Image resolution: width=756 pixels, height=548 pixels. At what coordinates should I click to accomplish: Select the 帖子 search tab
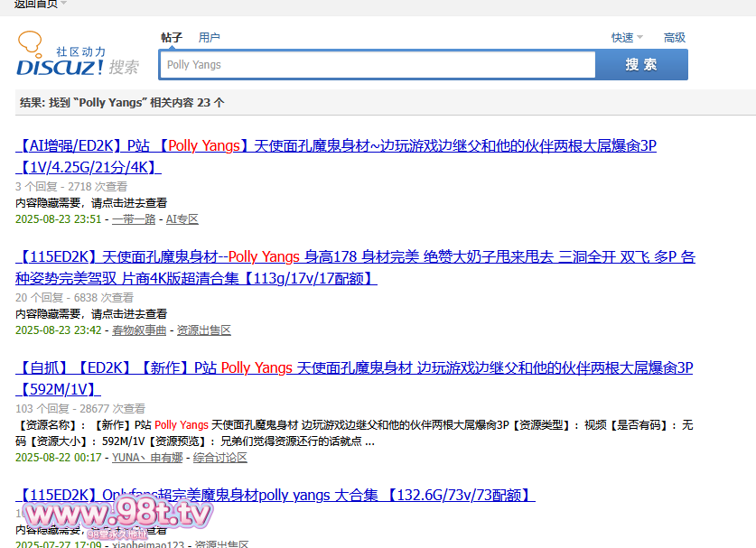(172, 38)
